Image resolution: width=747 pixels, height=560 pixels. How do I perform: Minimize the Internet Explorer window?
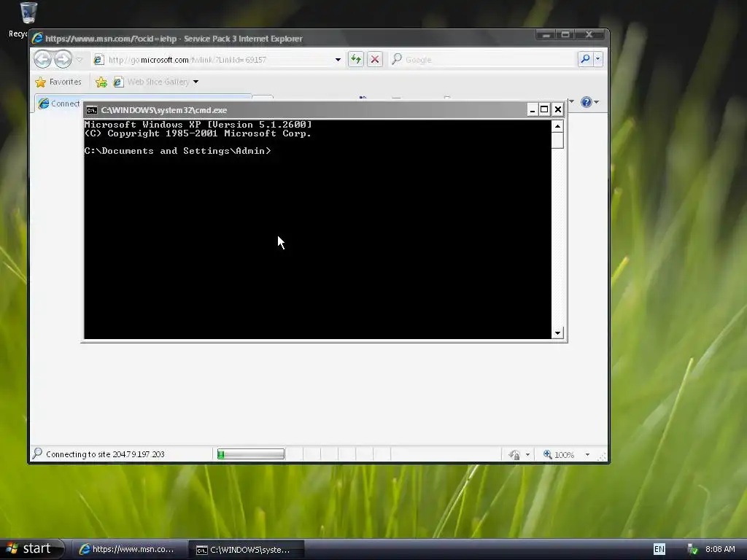click(546, 35)
